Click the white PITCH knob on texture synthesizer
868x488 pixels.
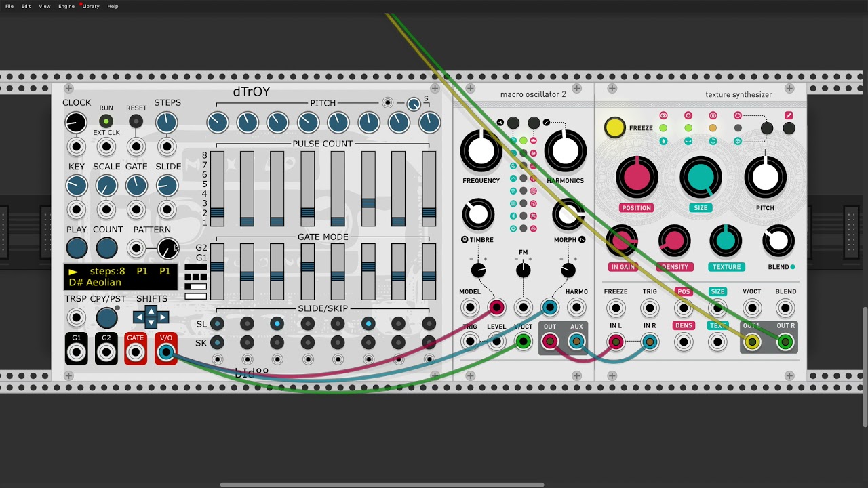(765, 176)
